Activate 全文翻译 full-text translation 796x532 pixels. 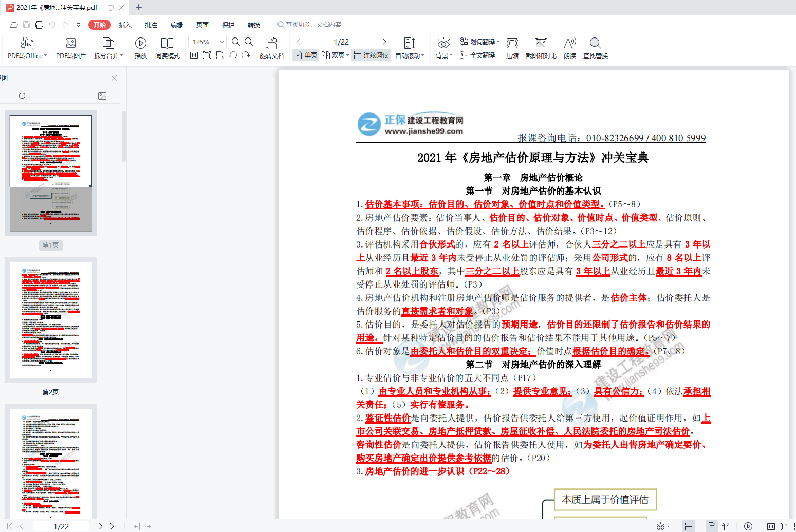coord(478,54)
